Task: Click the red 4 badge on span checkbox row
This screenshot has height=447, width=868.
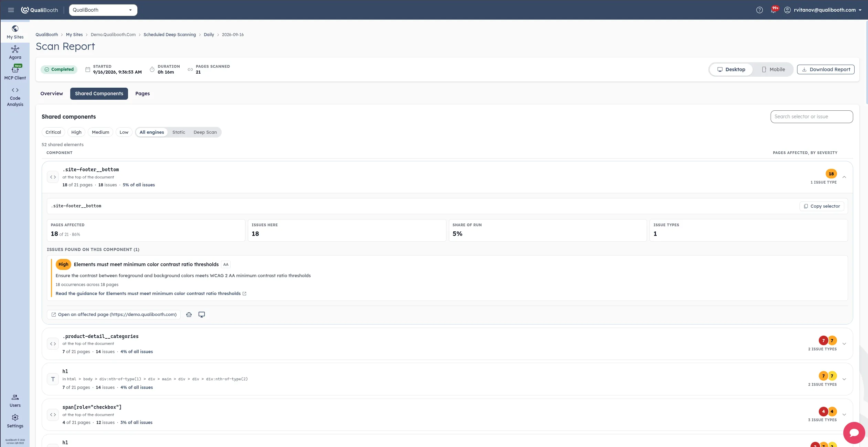Action: point(823,411)
